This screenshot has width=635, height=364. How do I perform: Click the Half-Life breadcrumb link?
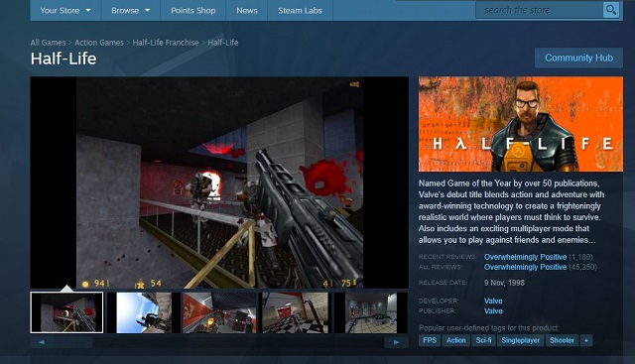223,43
